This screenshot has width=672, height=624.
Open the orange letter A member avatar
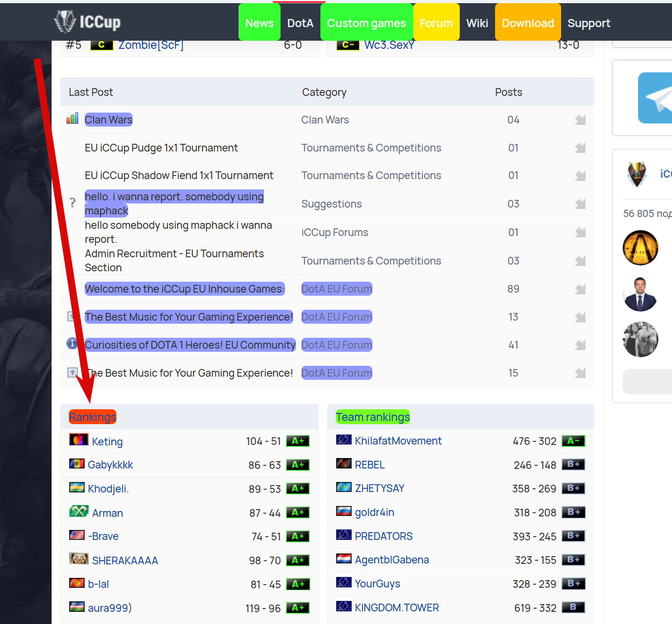(640, 248)
